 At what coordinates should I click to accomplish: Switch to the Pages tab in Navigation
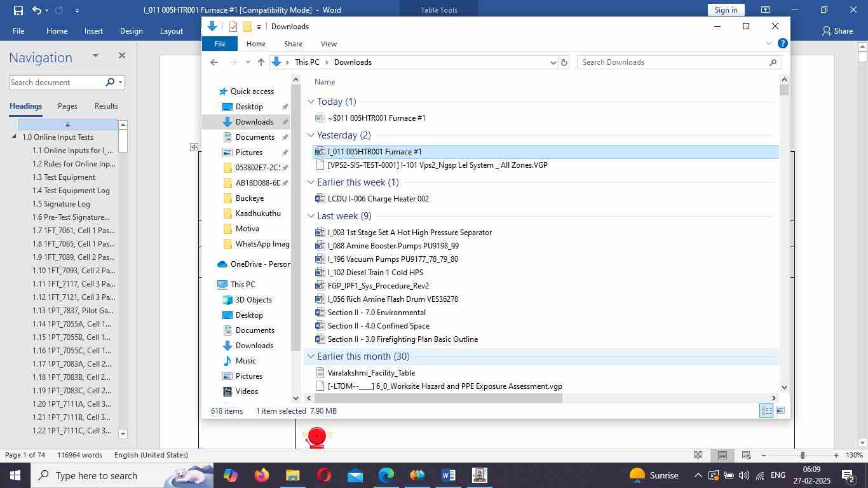67,106
